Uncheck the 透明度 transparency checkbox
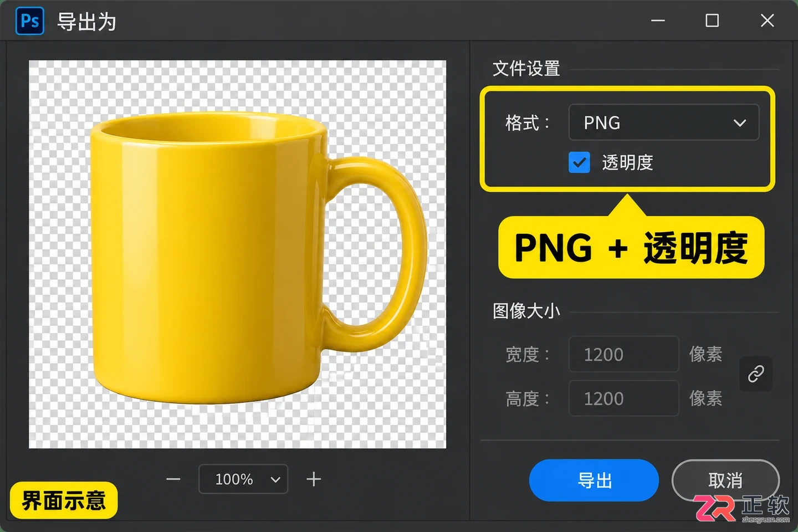798x532 pixels. (x=579, y=162)
